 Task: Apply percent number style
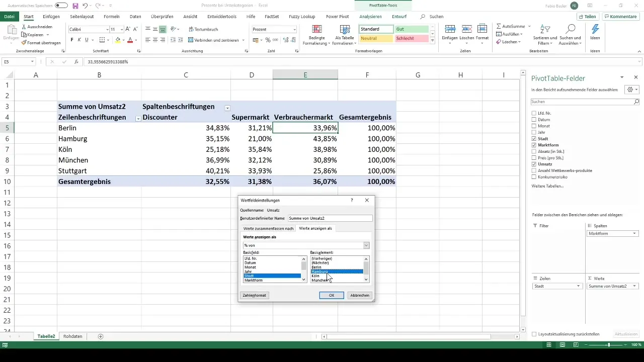[x=268, y=40]
